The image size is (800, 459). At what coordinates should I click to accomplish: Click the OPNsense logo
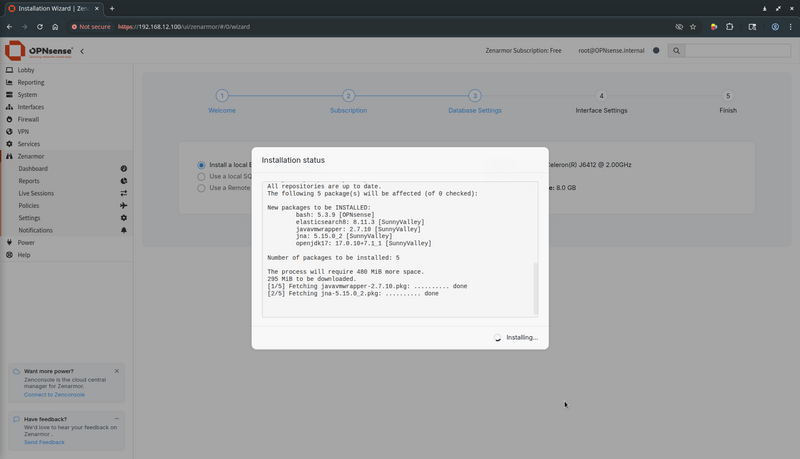click(39, 50)
